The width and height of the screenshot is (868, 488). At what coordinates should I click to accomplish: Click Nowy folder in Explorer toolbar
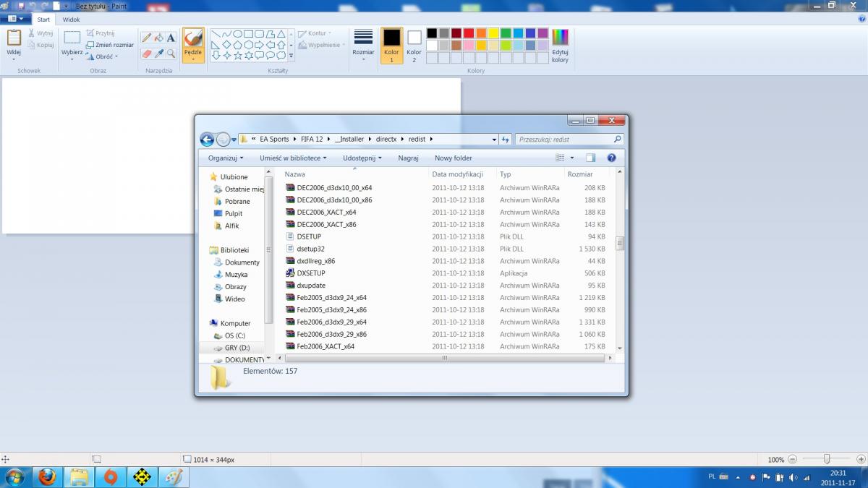[454, 158]
